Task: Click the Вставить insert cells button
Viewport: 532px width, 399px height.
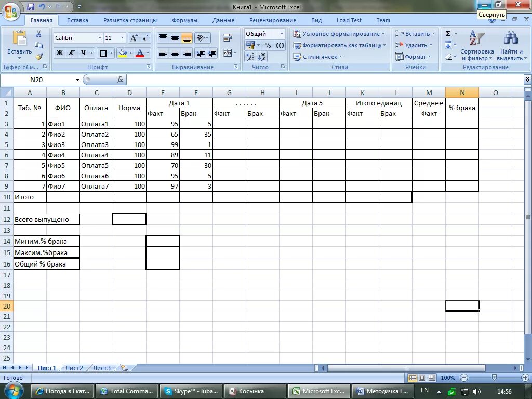Action: (415, 34)
